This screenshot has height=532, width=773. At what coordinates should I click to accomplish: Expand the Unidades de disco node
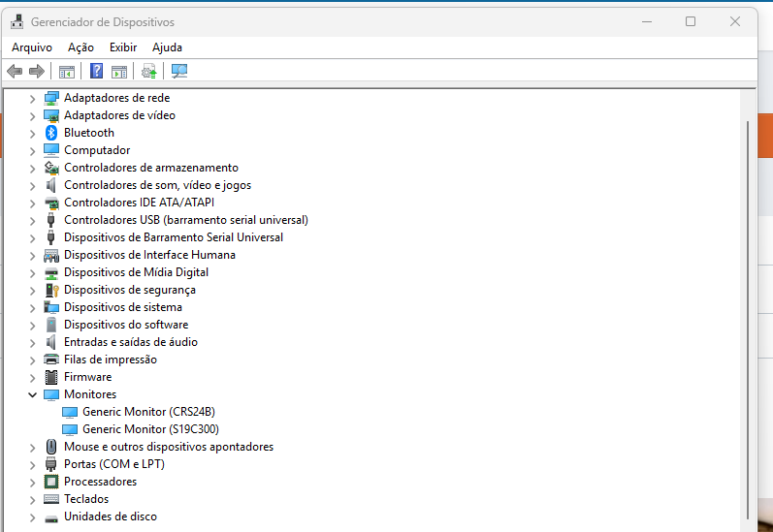click(33, 517)
